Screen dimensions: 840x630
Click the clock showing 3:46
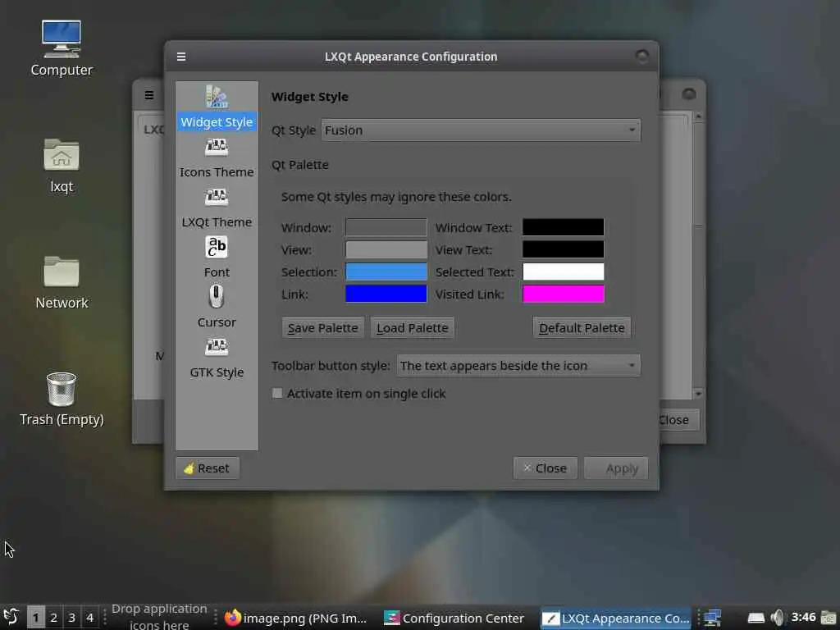803,617
